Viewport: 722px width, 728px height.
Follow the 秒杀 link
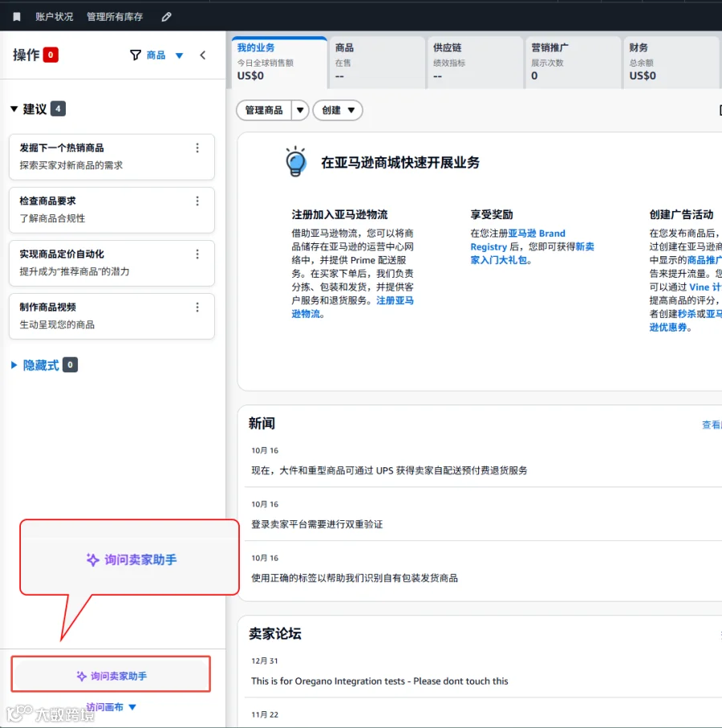pyautogui.click(x=687, y=314)
